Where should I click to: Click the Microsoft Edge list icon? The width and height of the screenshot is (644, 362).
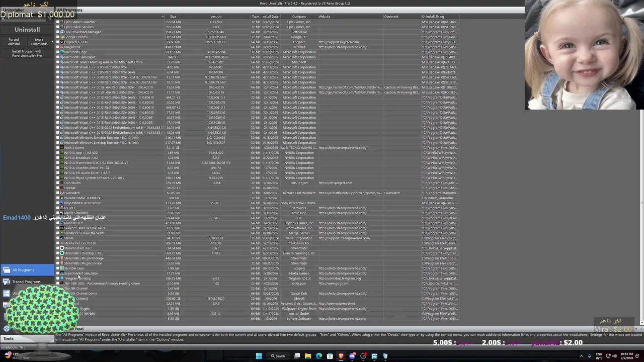62,52
